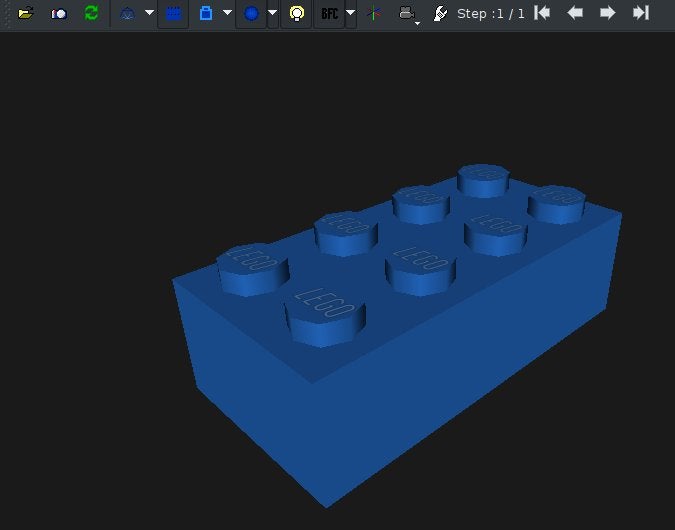Advance to the next step
Viewport: 675px width, 530px height.
pos(607,13)
